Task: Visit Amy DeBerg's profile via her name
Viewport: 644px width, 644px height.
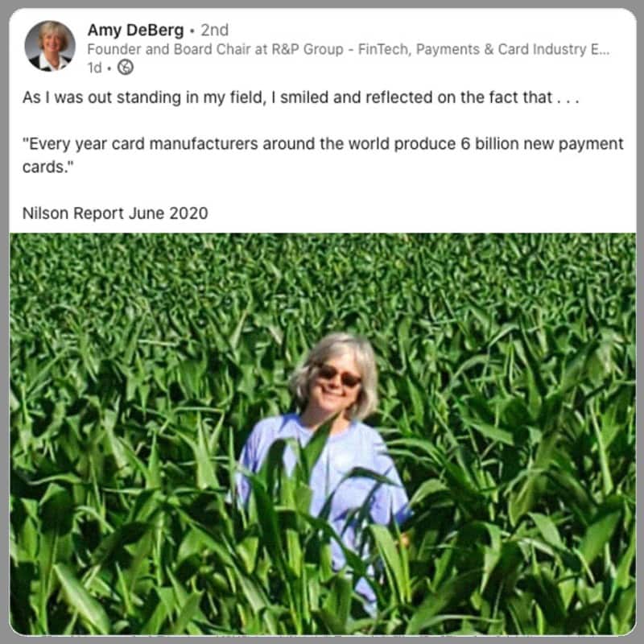Action: point(135,30)
